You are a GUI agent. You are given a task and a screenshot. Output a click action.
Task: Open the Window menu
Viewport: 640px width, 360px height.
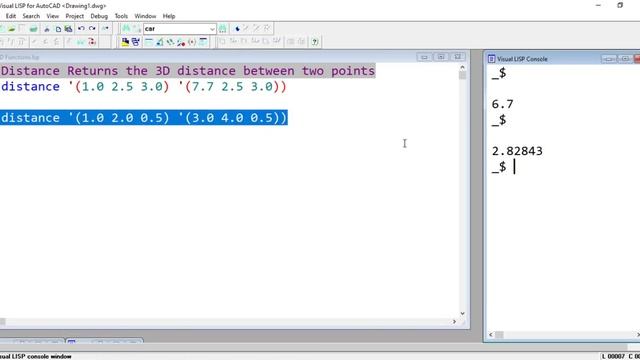pos(145,16)
